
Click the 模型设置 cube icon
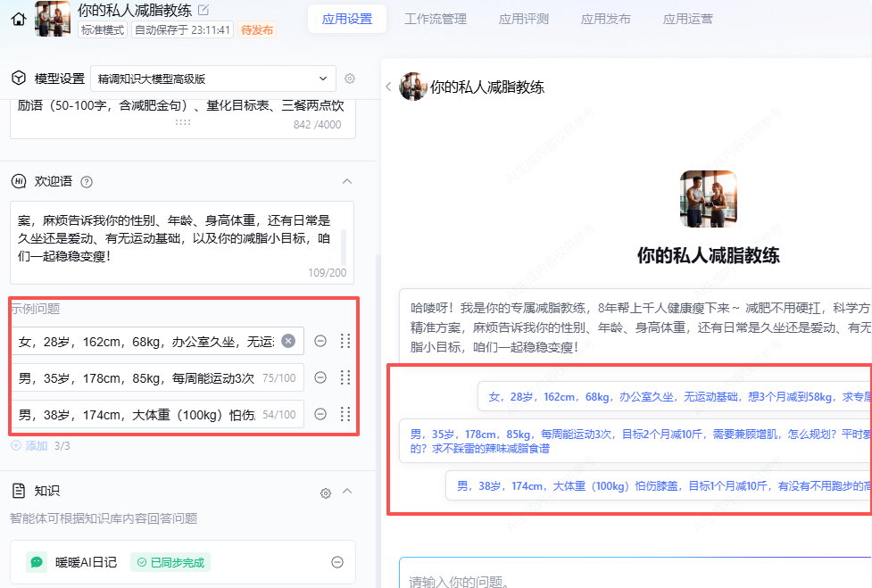tap(19, 78)
